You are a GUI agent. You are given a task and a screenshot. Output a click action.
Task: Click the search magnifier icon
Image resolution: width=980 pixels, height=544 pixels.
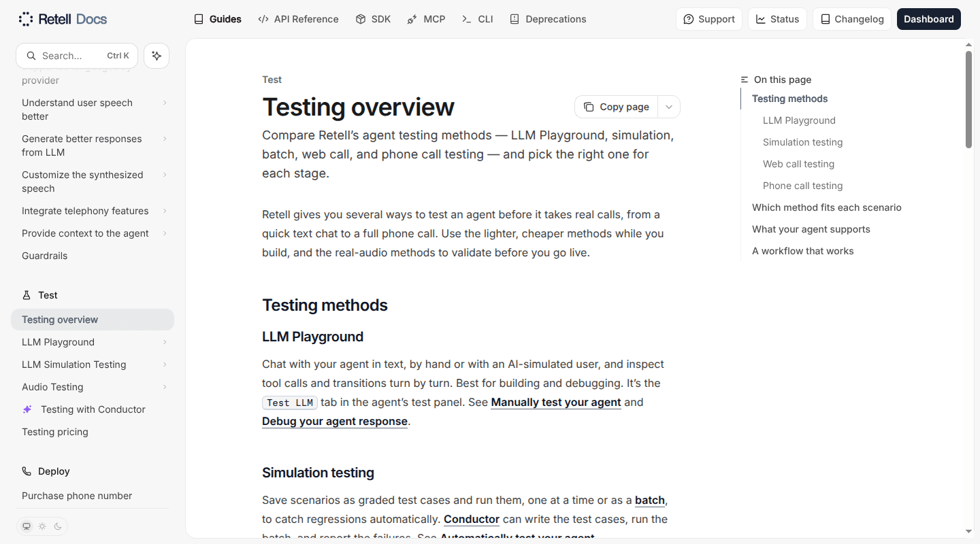31,56
